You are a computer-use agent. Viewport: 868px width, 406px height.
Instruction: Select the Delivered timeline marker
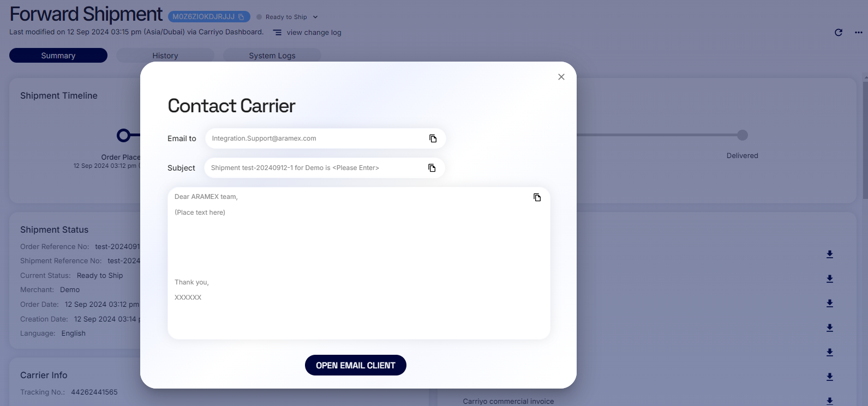tap(742, 135)
